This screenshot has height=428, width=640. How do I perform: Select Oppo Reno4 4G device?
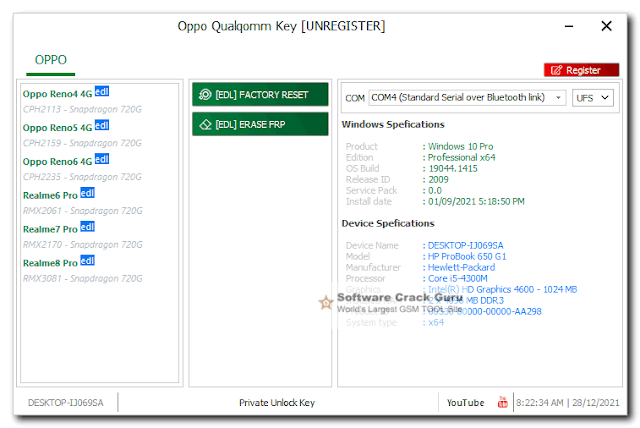(58, 94)
